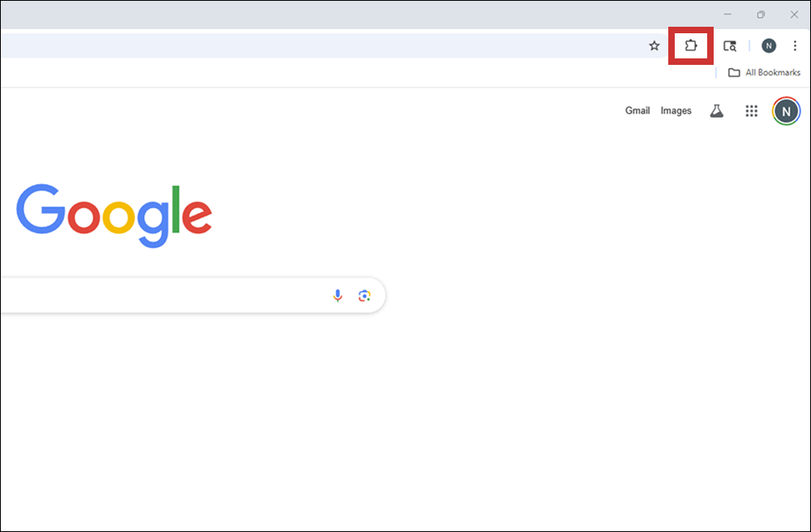Click inside the Google search box
811x532 pixels.
(193, 295)
